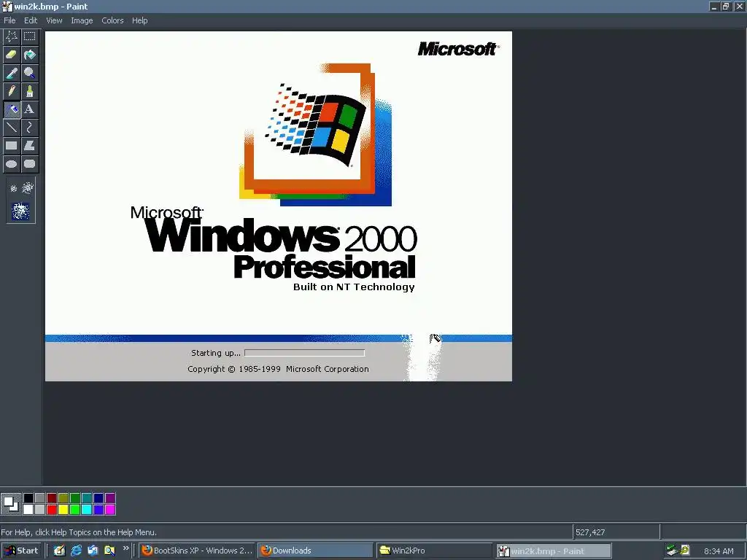
Task: Click the Starting up progress bar on canvas
Action: tap(304, 353)
